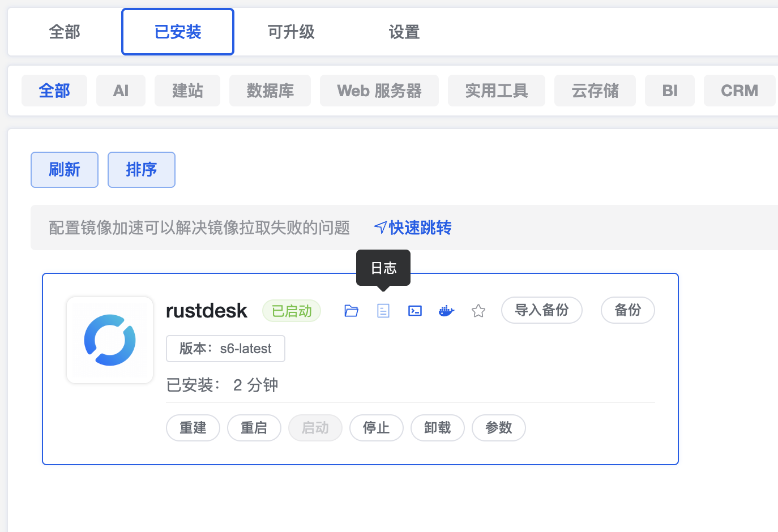Select the 全部 category filter
This screenshot has height=532, width=778.
pyautogui.click(x=54, y=91)
